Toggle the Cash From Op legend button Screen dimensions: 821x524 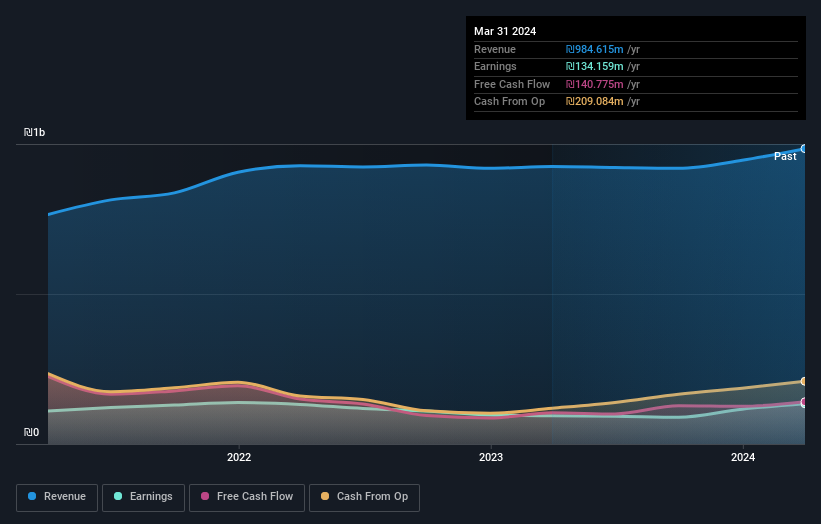(364, 497)
